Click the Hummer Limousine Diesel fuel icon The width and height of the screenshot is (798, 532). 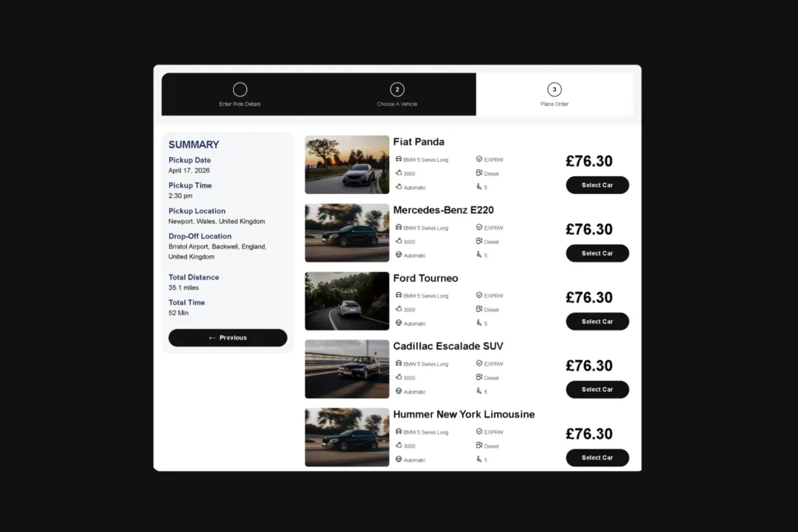pyautogui.click(x=479, y=446)
